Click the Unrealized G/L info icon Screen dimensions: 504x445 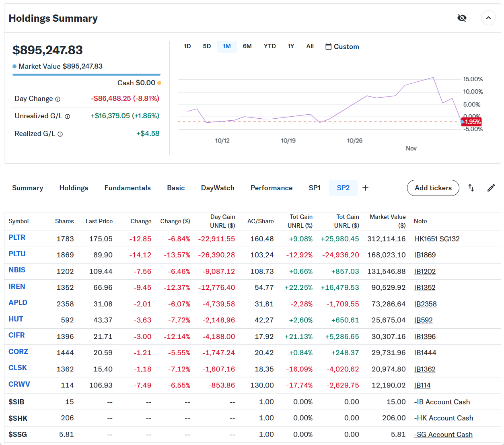tap(67, 117)
